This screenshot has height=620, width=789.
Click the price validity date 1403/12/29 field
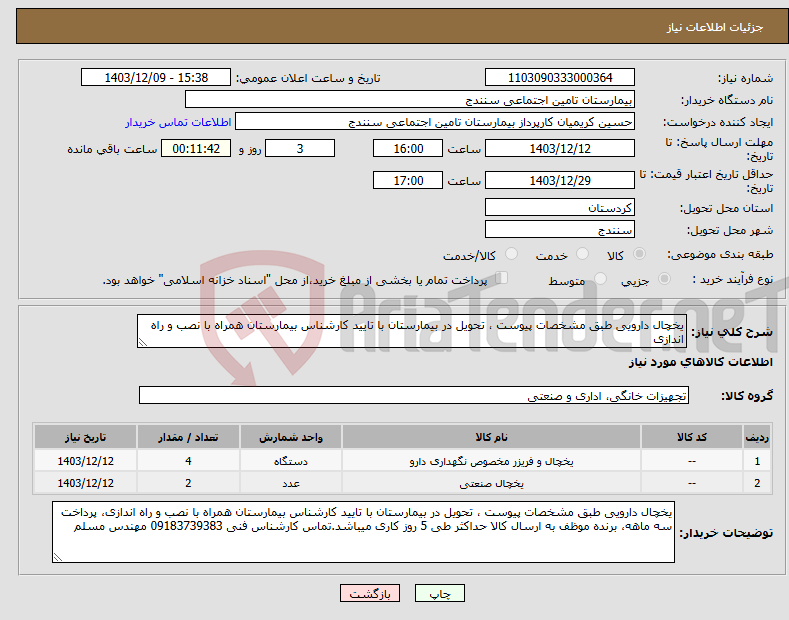560,180
